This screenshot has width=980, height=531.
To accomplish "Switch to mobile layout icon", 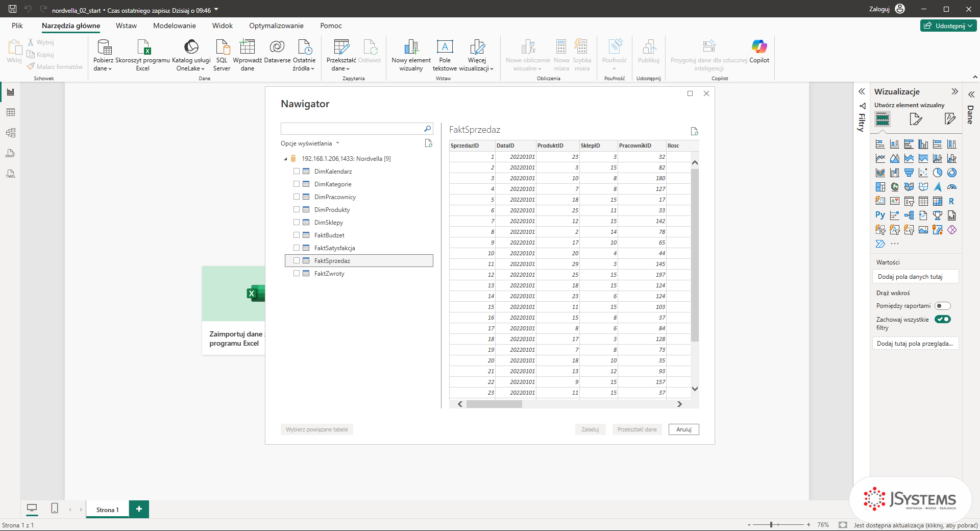I will [x=55, y=508].
